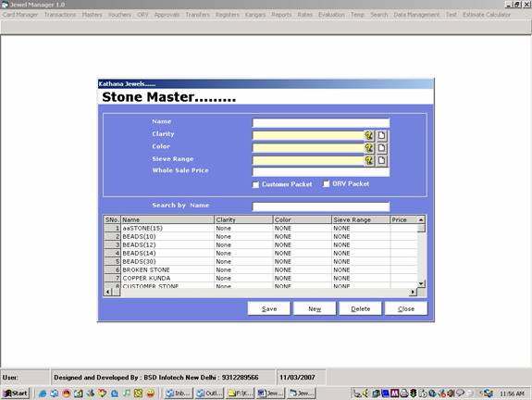Focus the Name input field
Image resolution: width=532 pixels, height=400 pixels.
tap(321, 122)
